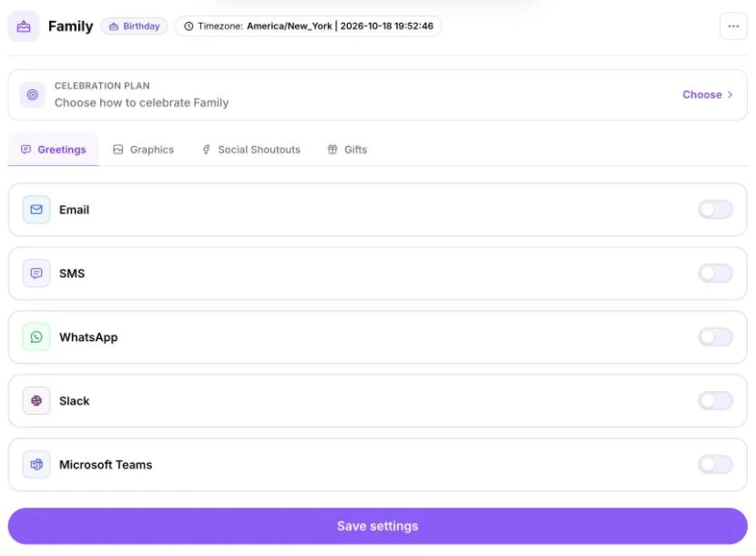The width and height of the screenshot is (756, 556).
Task: Open the Social Shoutouts tab
Action: 251,149
